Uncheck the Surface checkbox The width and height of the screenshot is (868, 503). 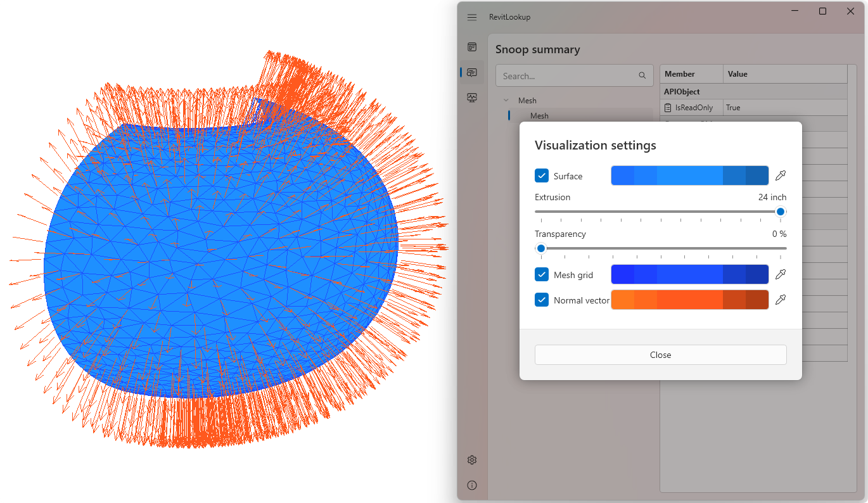click(x=542, y=175)
